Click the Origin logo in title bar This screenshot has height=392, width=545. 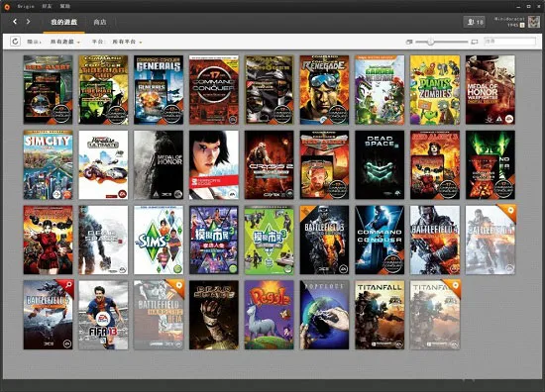(x=7, y=6)
